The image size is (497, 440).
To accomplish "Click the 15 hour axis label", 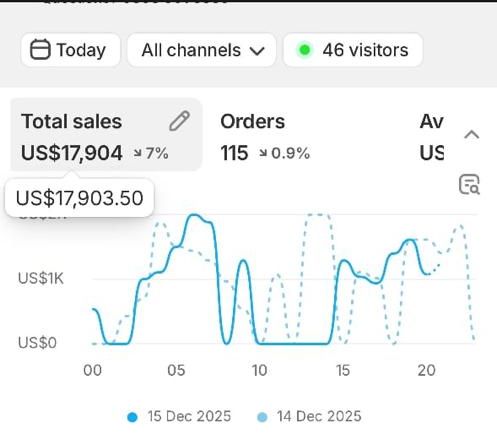I will [x=343, y=370].
